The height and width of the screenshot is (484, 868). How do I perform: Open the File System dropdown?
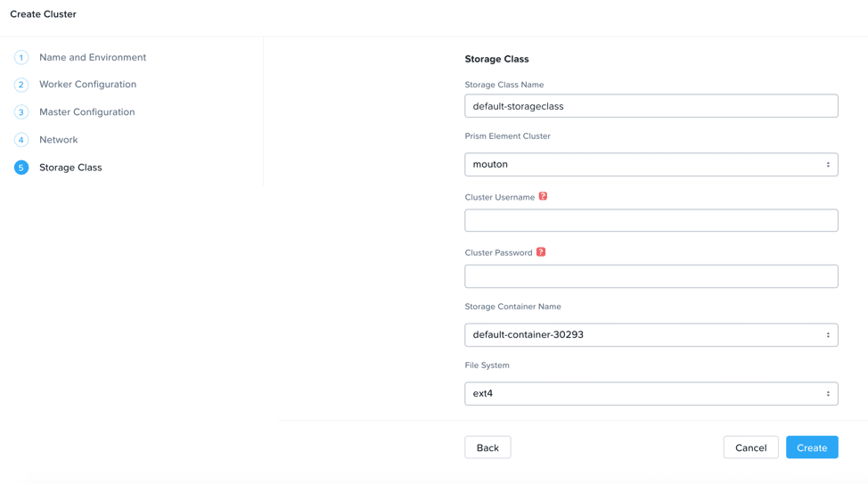[x=651, y=394]
